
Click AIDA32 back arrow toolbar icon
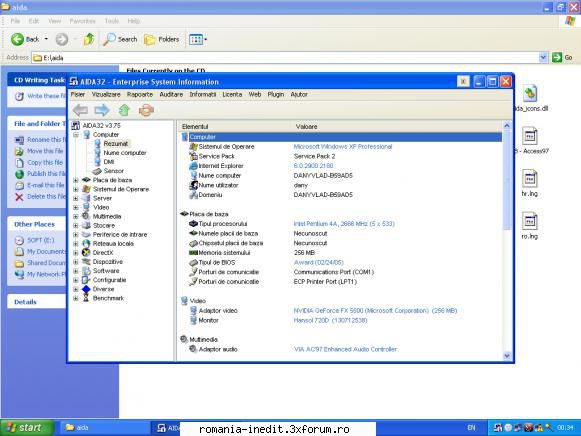coord(80,110)
